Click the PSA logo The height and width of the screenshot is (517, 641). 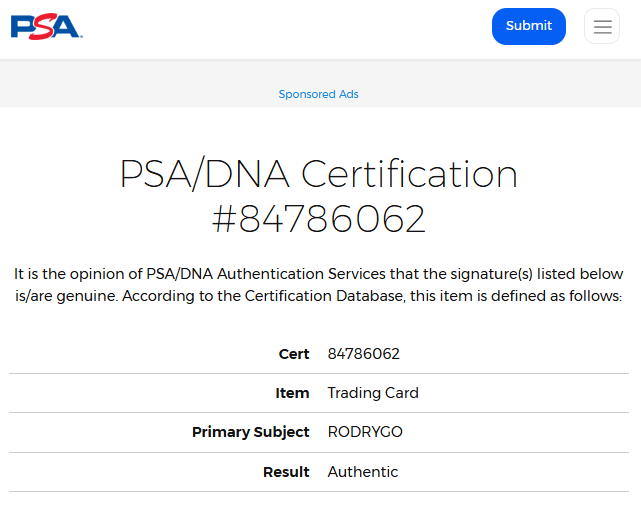[46, 26]
